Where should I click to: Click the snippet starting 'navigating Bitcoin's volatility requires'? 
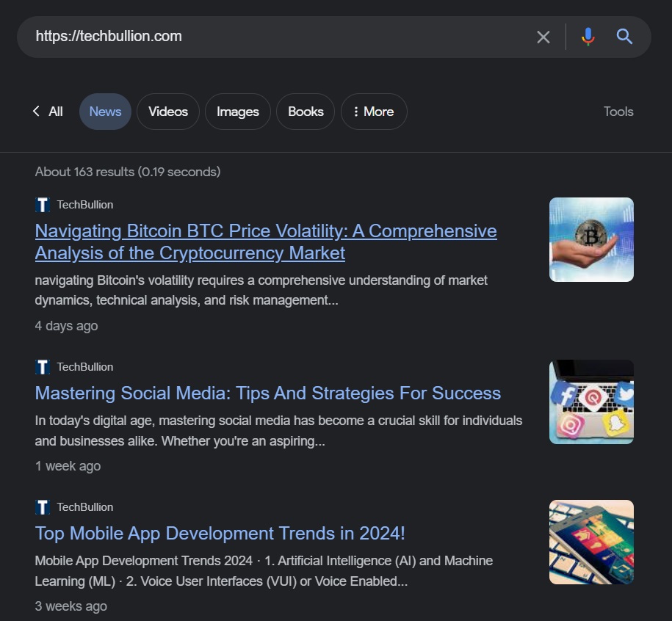coord(261,291)
